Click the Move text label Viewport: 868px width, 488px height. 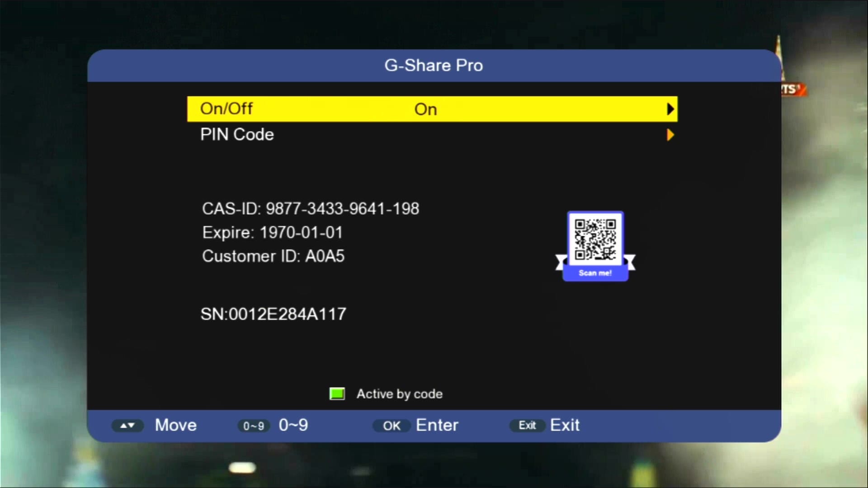tap(176, 425)
